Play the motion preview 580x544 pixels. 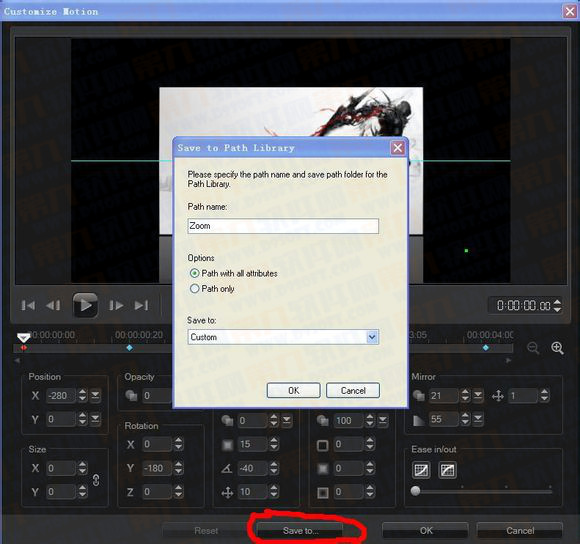pyautogui.click(x=85, y=305)
